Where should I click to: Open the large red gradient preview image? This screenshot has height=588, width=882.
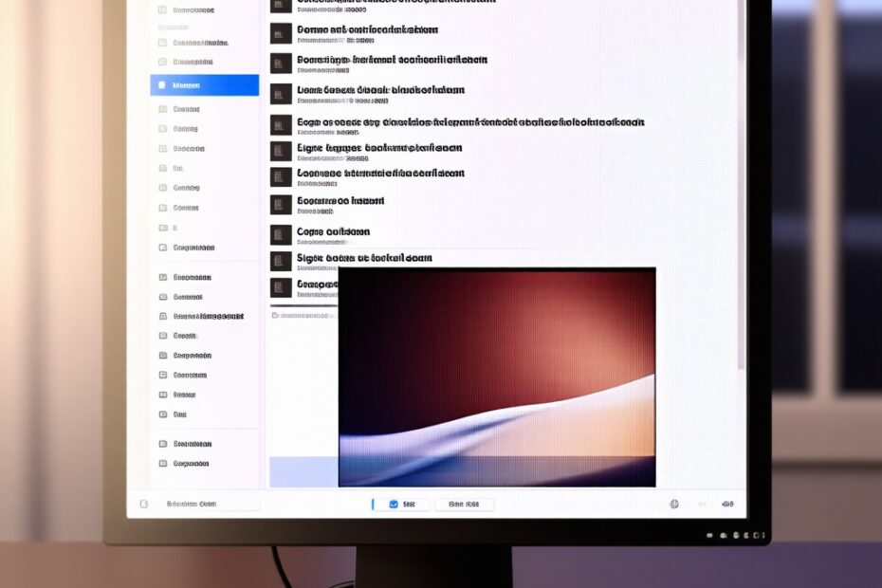pos(497,377)
